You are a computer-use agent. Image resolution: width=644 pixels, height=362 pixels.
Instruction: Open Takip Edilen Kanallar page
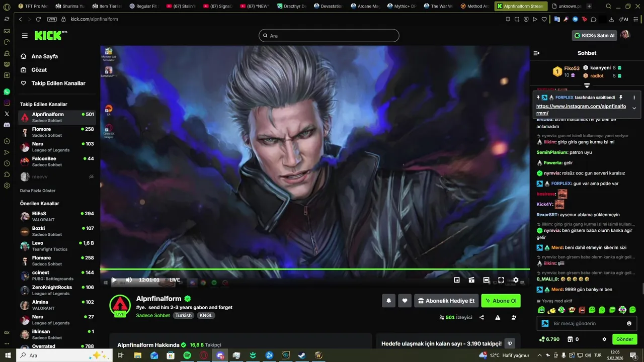[x=53, y=83]
